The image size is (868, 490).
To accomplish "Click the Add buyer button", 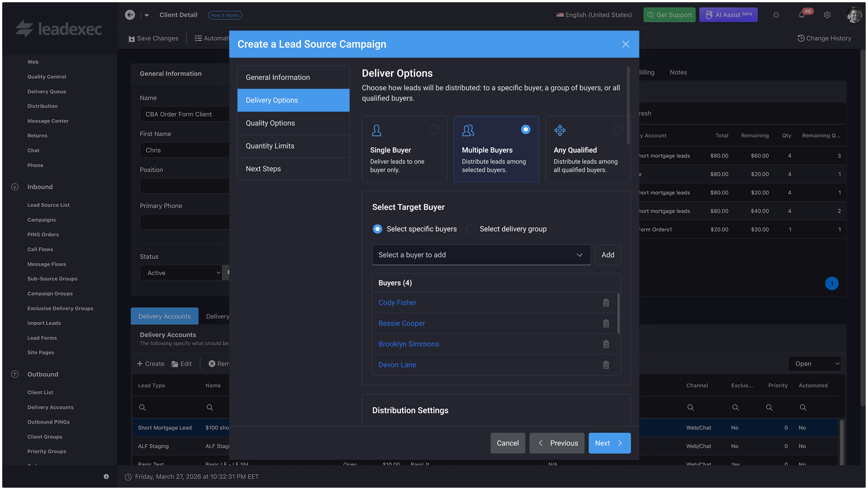I will click(608, 255).
